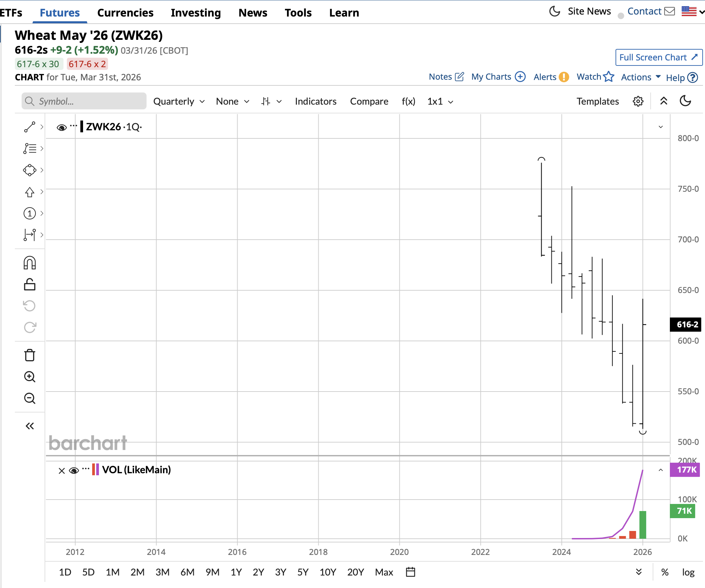705x588 pixels.
Task: Expand the 1x1 grid layout dropdown
Action: click(440, 101)
